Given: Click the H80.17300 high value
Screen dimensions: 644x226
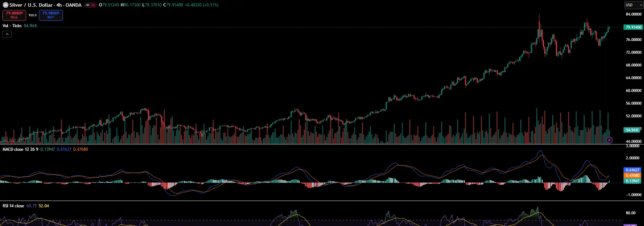Looking at the screenshot, I should tap(130, 5).
